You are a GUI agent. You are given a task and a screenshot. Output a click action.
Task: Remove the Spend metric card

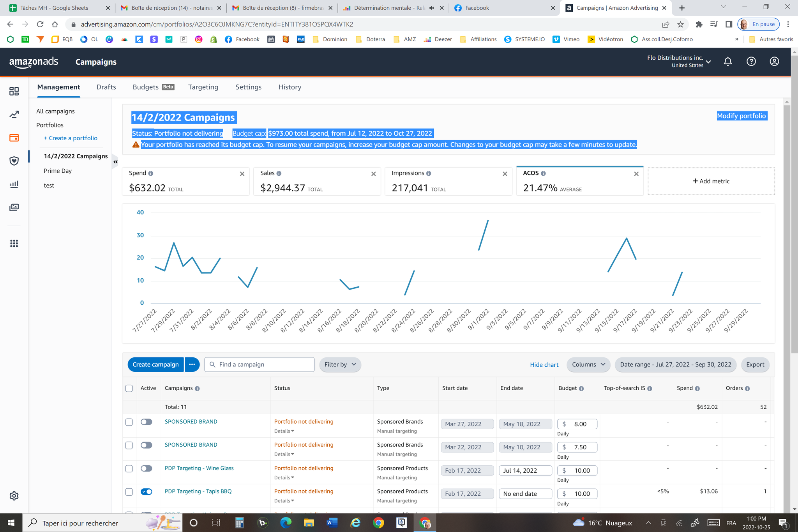click(x=242, y=174)
